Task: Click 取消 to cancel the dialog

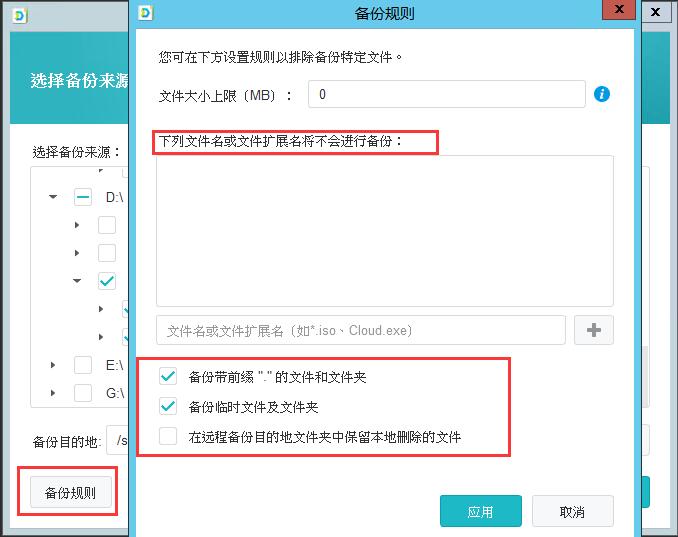Action: pos(572,511)
